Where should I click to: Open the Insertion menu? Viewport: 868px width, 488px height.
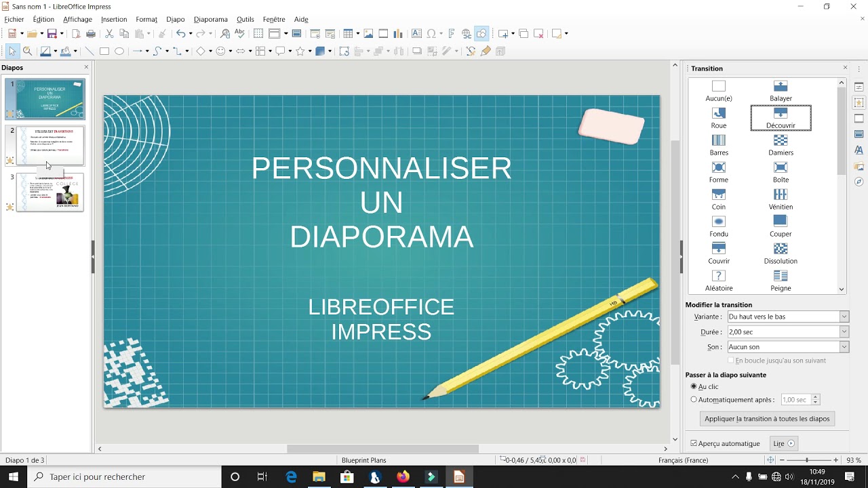[114, 19]
